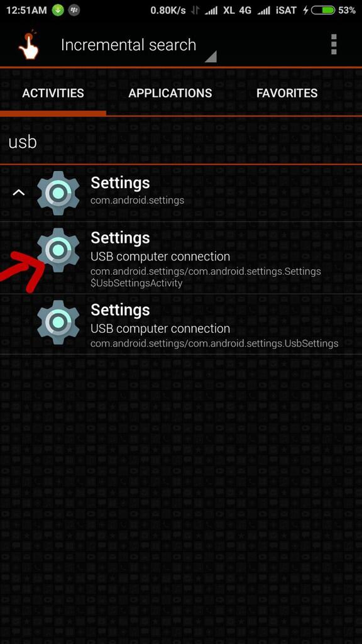
Task: Click the gear icon for UsbSettingsActivity entry
Action: [58, 249]
